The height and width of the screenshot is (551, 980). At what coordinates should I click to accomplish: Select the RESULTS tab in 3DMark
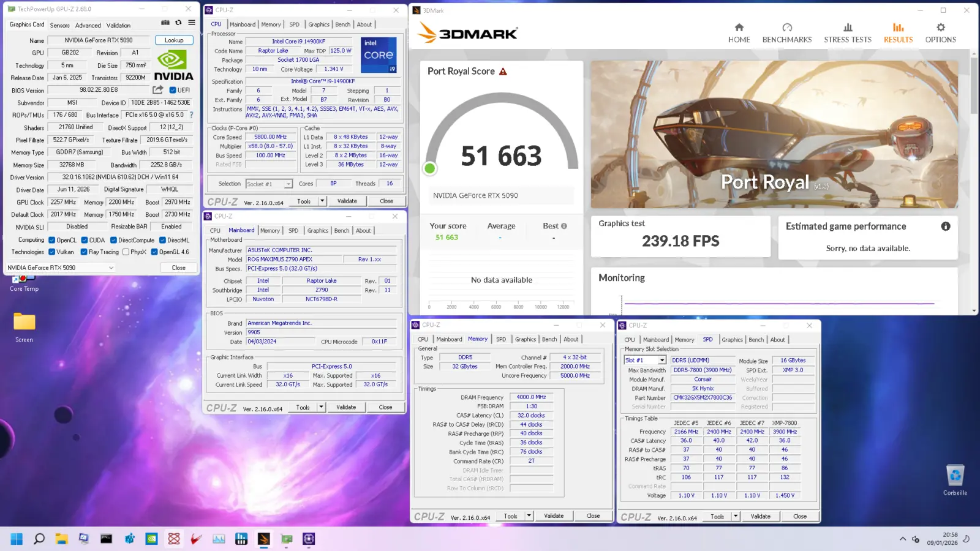coord(898,33)
